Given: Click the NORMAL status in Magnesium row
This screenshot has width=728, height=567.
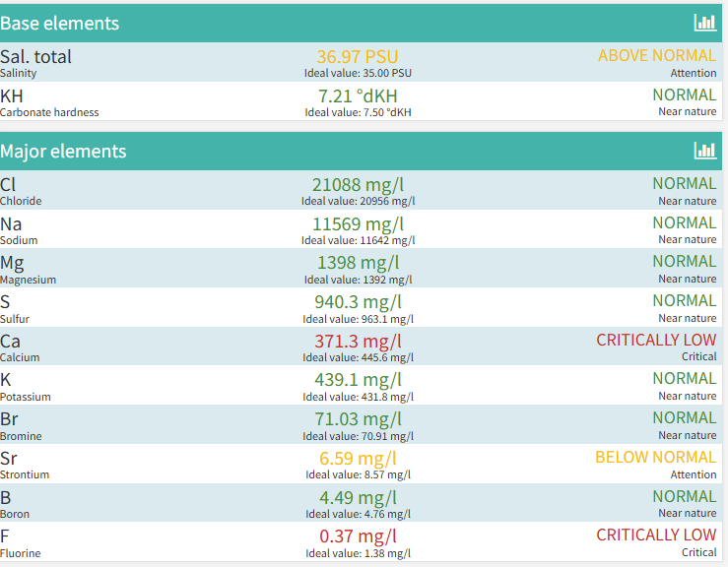Looking at the screenshot, I should click(685, 261).
